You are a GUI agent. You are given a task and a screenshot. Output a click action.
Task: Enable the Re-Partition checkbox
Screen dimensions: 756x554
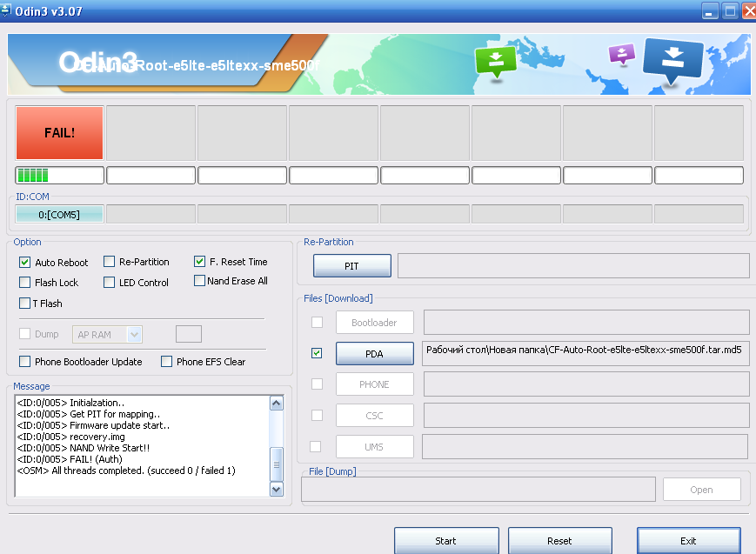tap(110, 262)
